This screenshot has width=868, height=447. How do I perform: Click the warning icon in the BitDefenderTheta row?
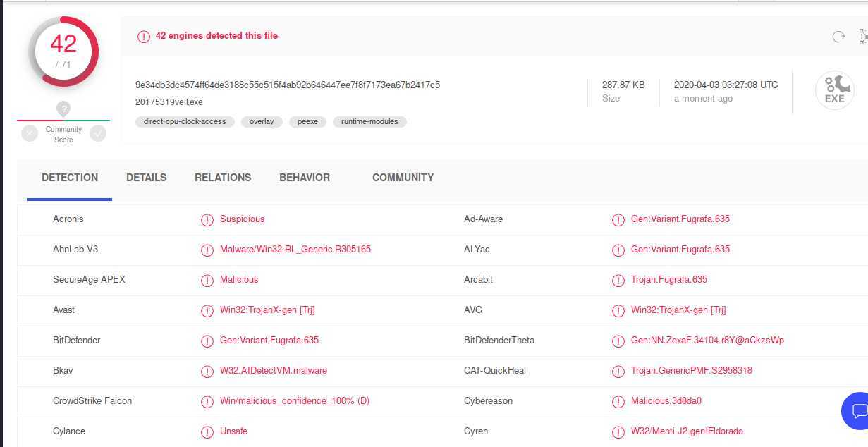[618, 341]
